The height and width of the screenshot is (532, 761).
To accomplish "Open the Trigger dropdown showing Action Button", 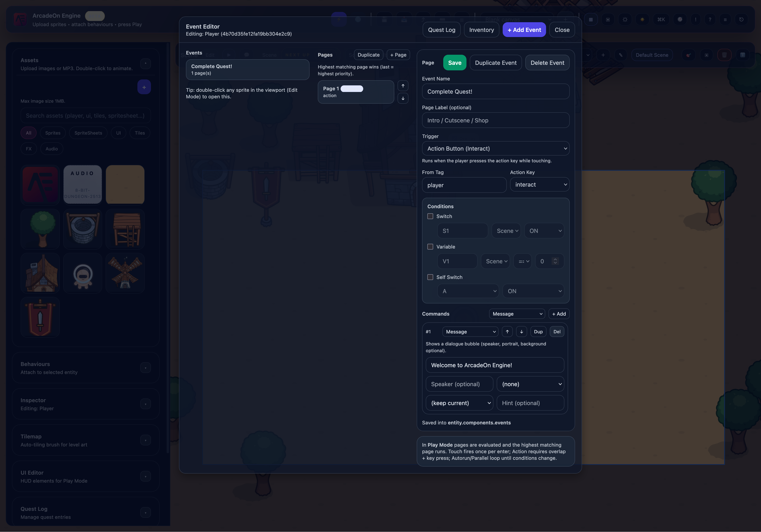I will point(495,149).
